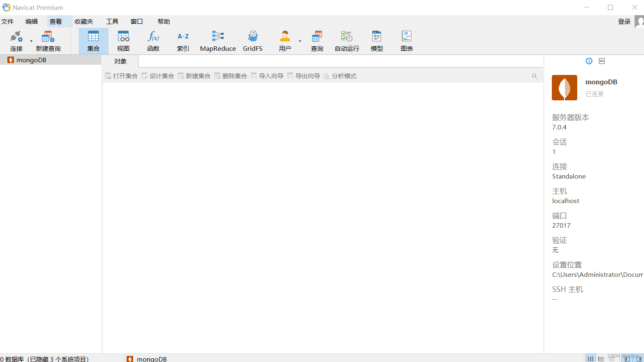The width and height of the screenshot is (644, 362).
Task: Select the 函数 (Function) toolbar icon
Action: (153, 41)
